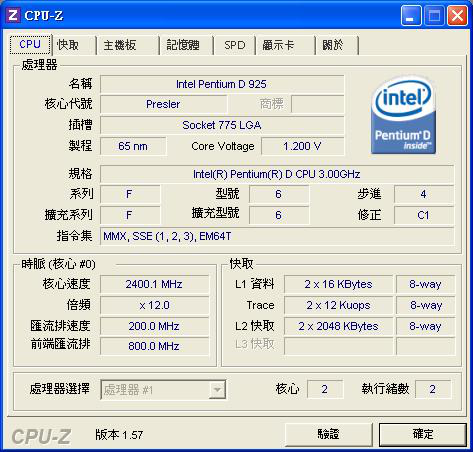Click the 擴充型號 value 6
The height and width of the screenshot is (452, 473).
coord(279,215)
